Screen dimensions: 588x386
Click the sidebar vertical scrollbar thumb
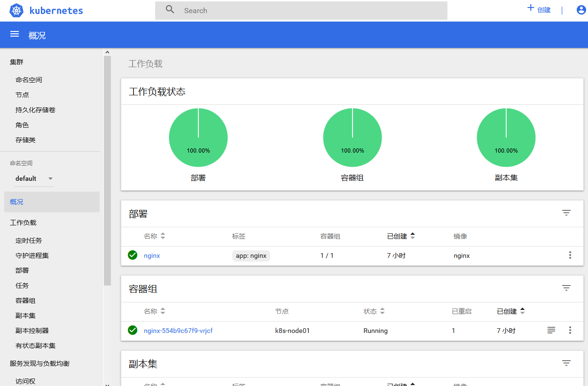click(x=107, y=170)
